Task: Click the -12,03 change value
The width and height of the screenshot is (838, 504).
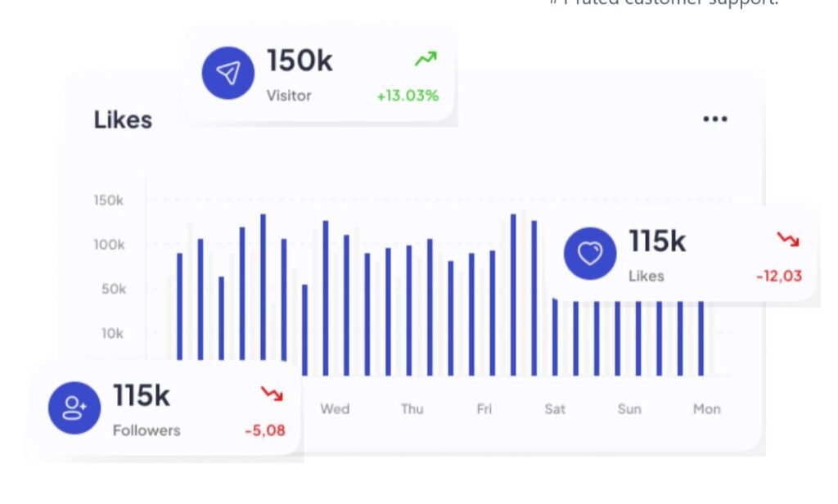Action: tap(779, 277)
